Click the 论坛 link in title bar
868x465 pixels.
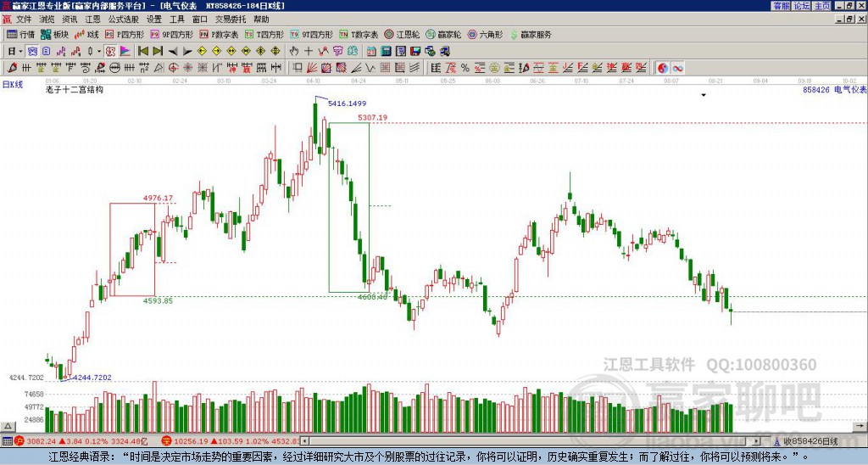click(801, 6)
